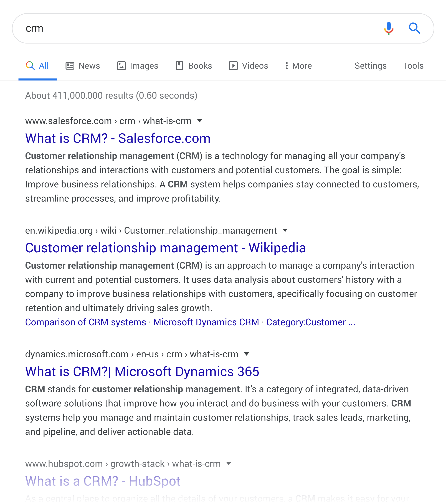The image size is (446, 504).
Task: Click the www.salesforce.com breadcrumb URL
Action: (x=108, y=121)
